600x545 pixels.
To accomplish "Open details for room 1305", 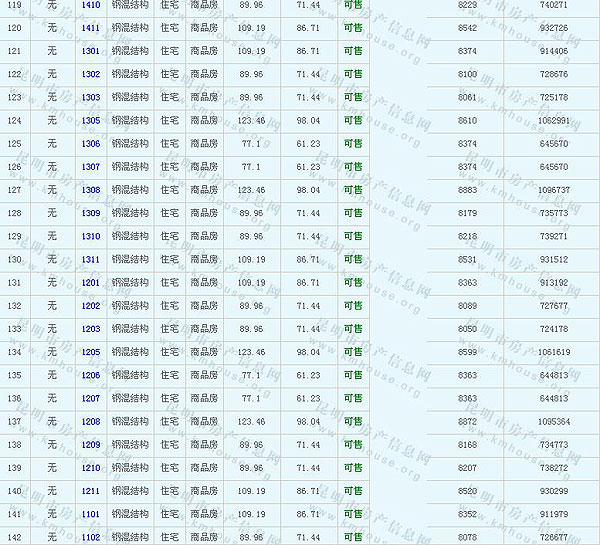I will (x=91, y=121).
